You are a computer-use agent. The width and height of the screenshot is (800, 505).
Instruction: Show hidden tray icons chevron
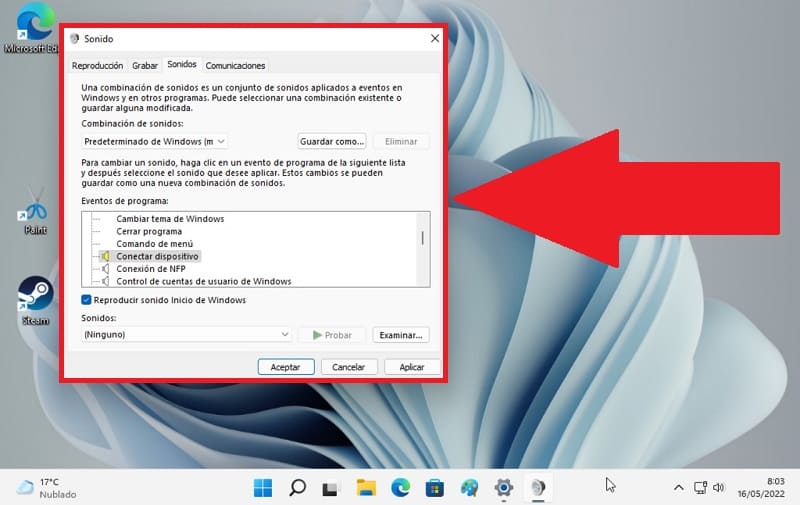(679, 488)
